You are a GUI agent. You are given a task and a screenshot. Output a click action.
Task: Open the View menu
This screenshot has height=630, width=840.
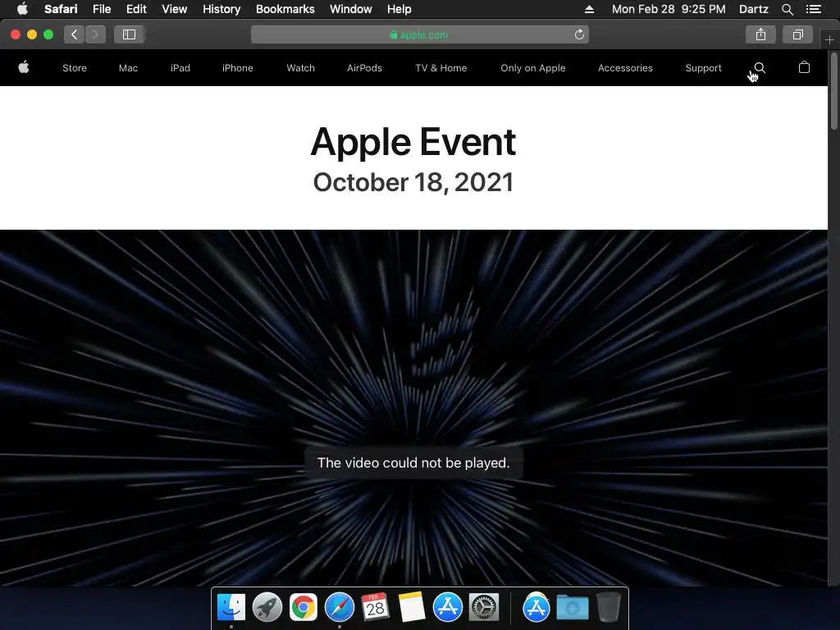tap(175, 9)
